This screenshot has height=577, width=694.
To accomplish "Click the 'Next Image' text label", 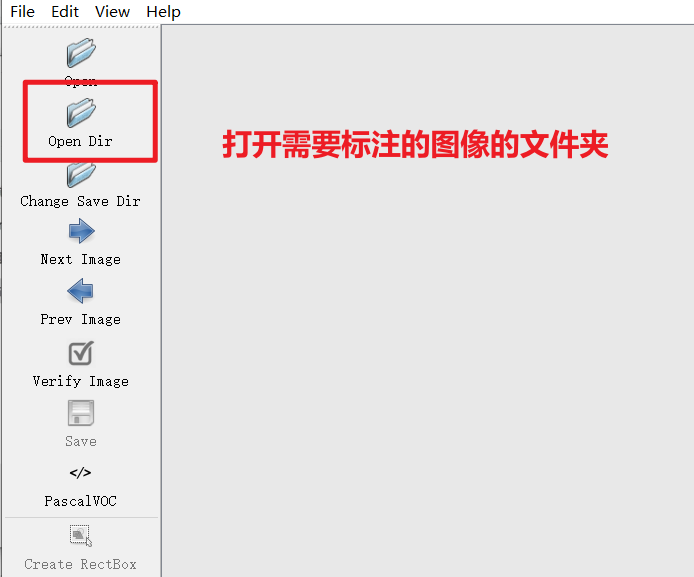I will pos(81,259).
